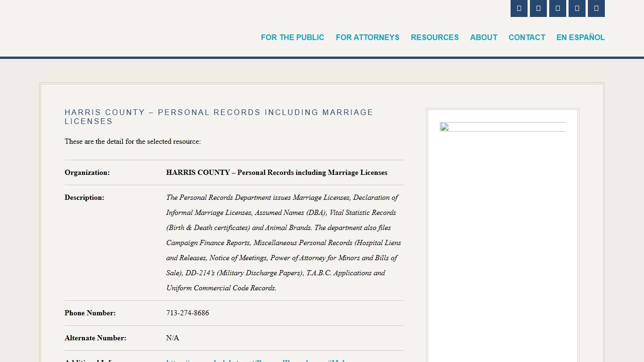The height and width of the screenshot is (362, 644).
Task: Click the fourth social media icon
Action: tap(577, 8)
